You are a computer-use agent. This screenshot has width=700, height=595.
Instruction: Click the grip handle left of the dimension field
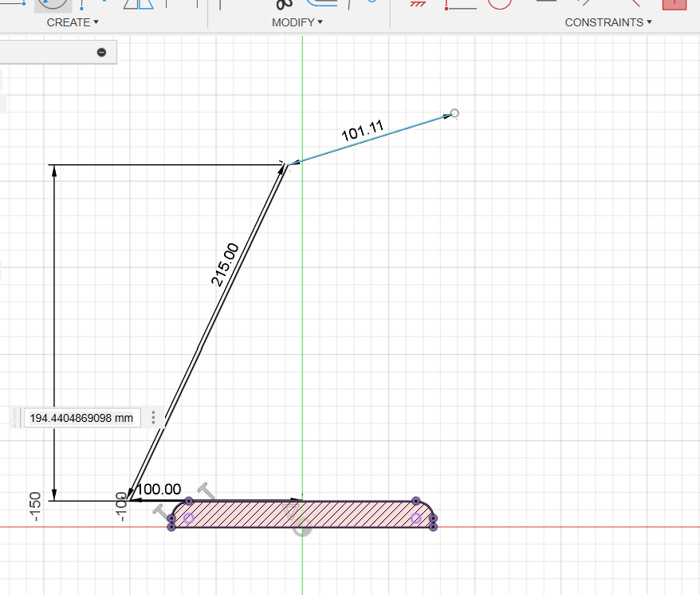[x=15, y=418]
